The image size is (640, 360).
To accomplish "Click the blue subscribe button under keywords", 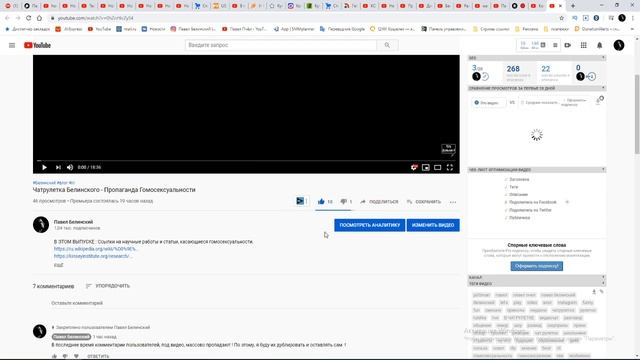I will point(537,266).
